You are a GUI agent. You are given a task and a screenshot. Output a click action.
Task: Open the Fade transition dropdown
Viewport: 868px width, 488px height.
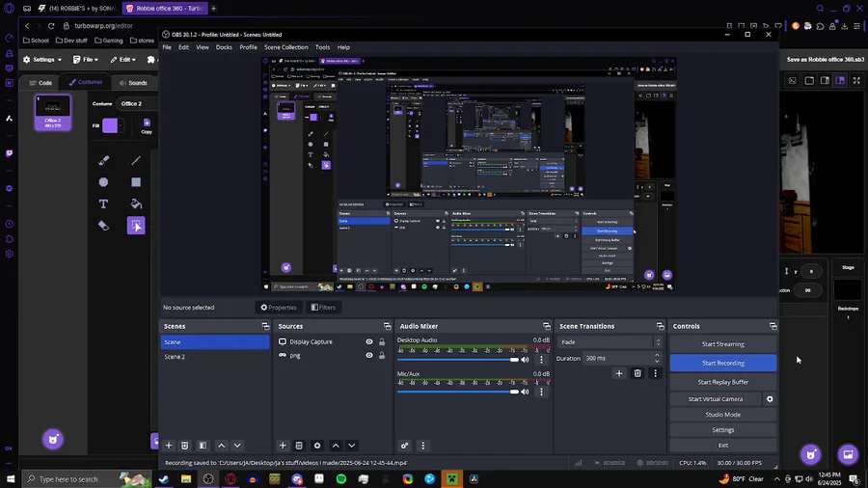click(610, 342)
